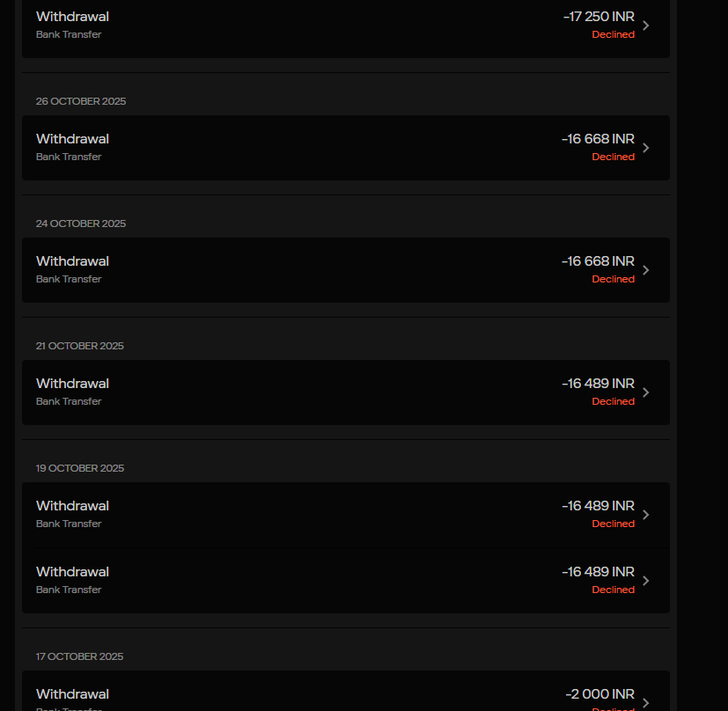Open the Withdrawal title on 24 October

click(72, 261)
